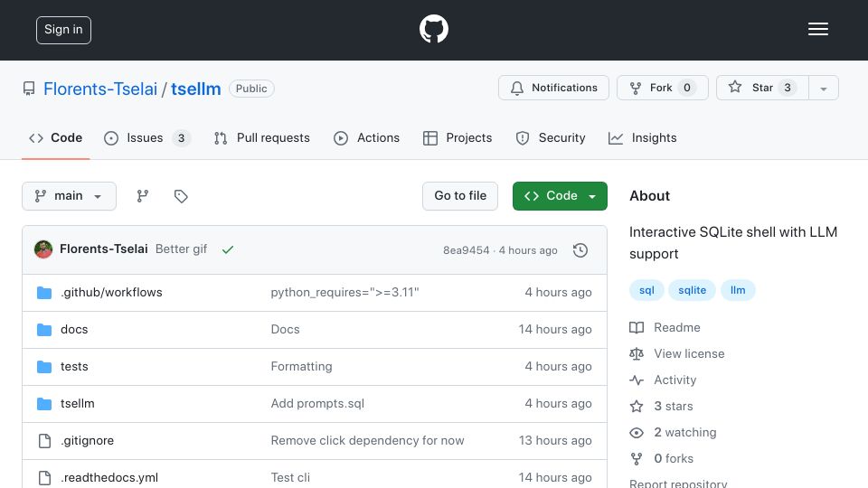Click the Sign in button
The image size is (868, 488).
[63, 30]
